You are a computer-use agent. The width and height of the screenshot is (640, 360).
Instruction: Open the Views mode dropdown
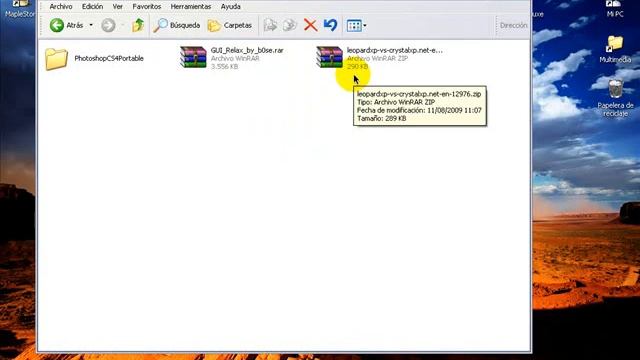point(356,26)
